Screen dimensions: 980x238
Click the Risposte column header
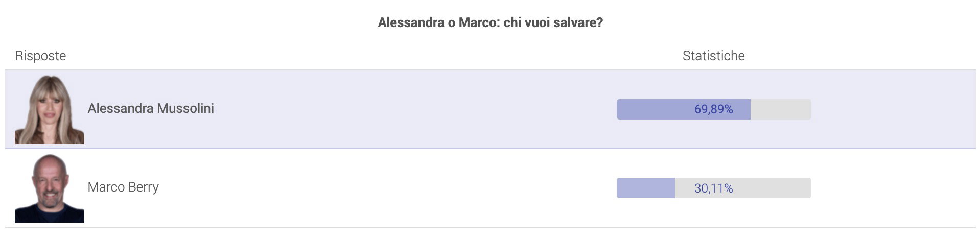[x=40, y=56]
